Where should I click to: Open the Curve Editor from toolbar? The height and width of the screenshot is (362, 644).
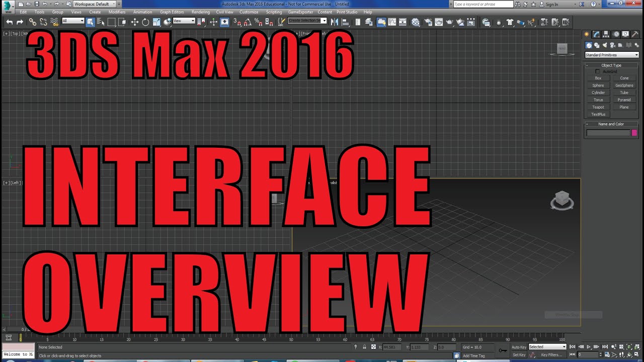(x=392, y=22)
